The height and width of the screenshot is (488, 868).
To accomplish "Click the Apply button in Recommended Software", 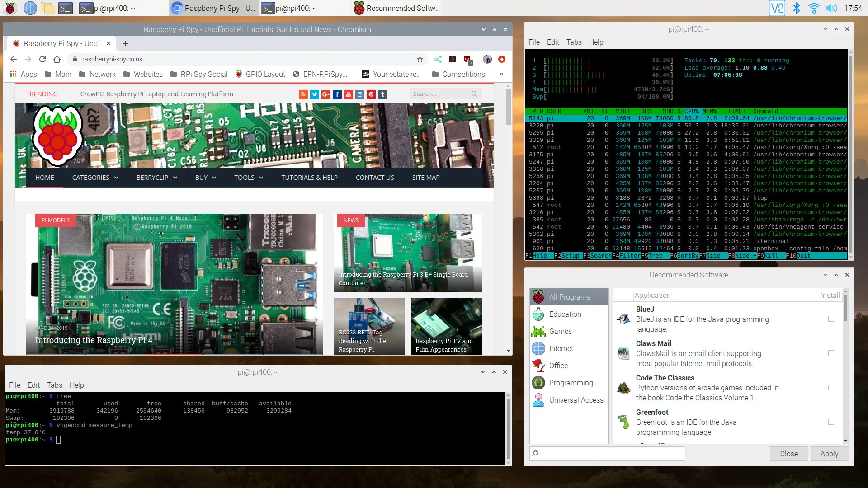I will click(829, 454).
